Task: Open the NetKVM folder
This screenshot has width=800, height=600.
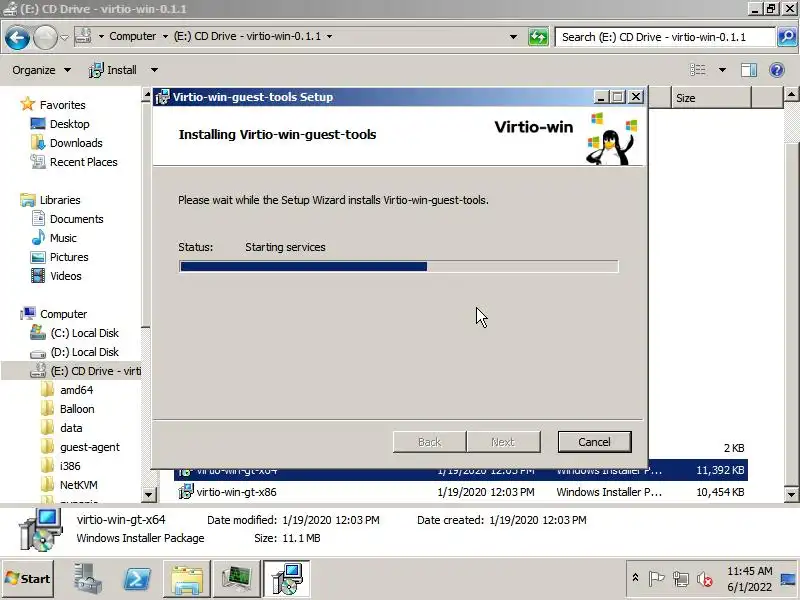Action: click(79, 485)
